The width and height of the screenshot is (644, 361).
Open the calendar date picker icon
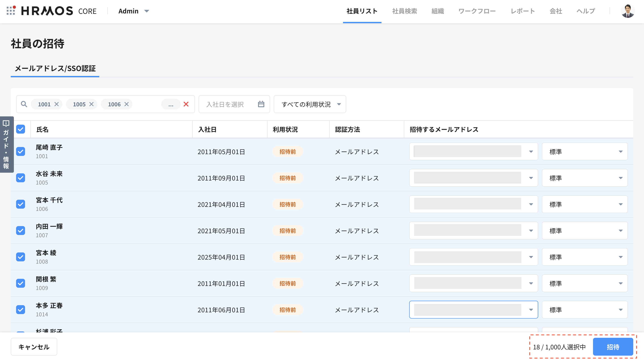(261, 104)
